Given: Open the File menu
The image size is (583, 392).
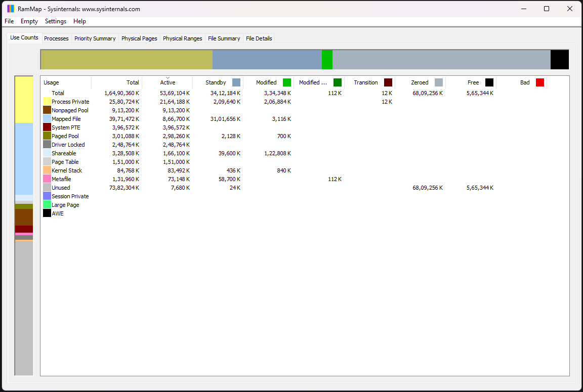Looking at the screenshot, I should pyautogui.click(x=9, y=21).
